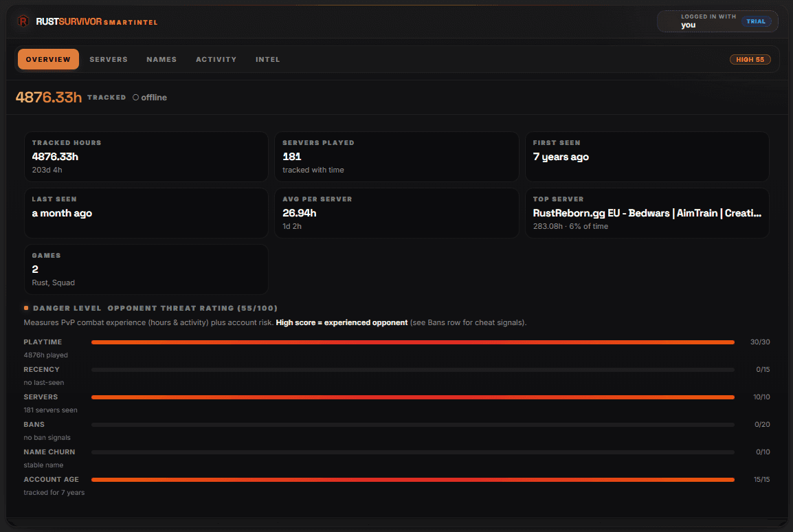The height and width of the screenshot is (532, 793).
Task: Open the Activity tab
Action: coord(216,59)
